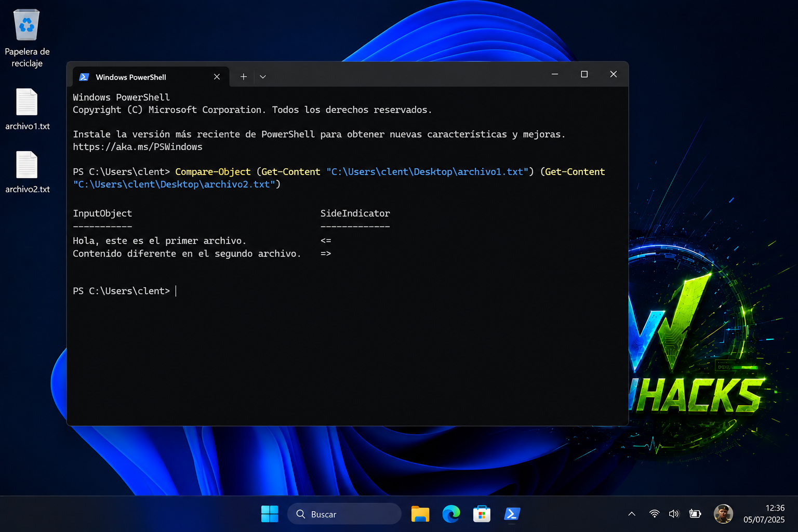
Task: Click 'Hola, este es el primer archivo.' line
Action: (x=159, y=241)
